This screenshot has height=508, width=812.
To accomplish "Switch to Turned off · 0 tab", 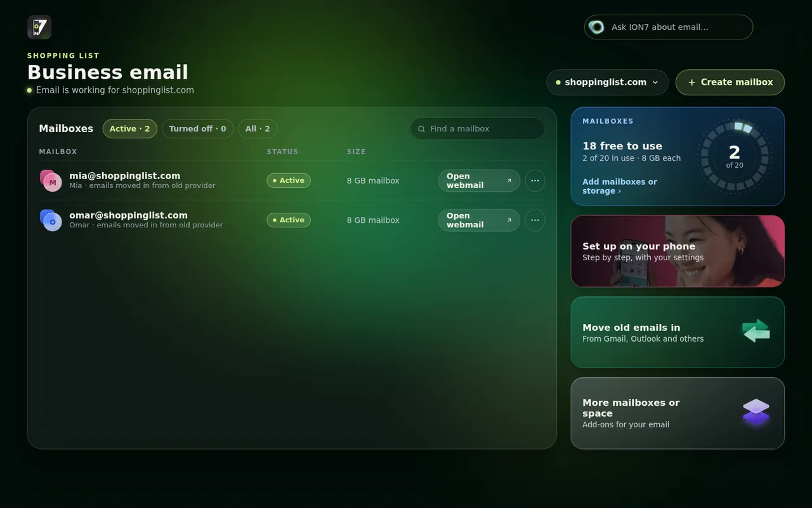I will (x=197, y=129).
